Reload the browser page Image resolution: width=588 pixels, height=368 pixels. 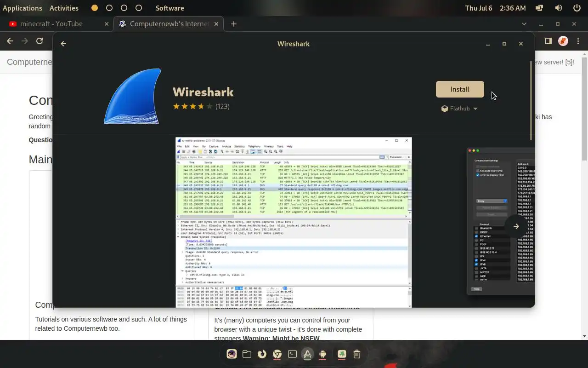(40, 41)
